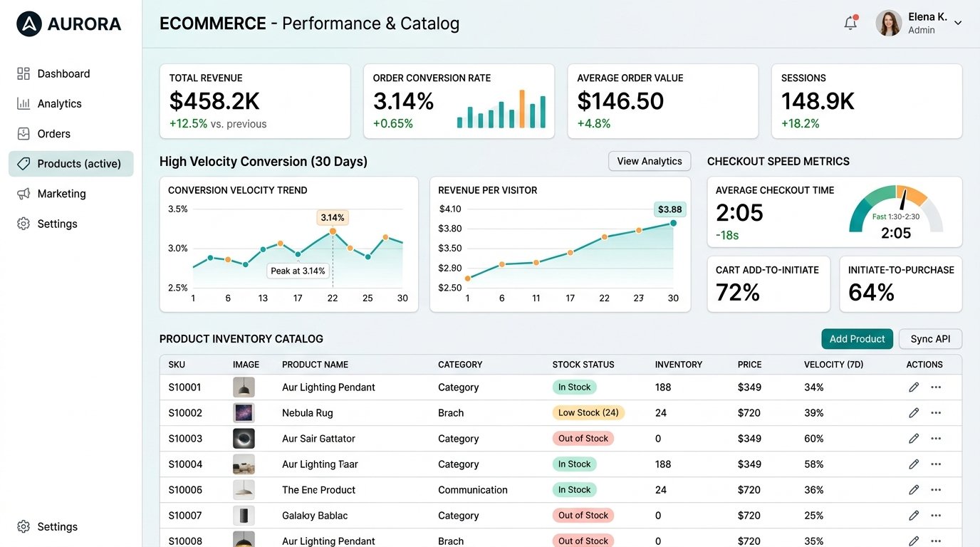Edit SKU S10001 using its pencil icon

point(914,387)
